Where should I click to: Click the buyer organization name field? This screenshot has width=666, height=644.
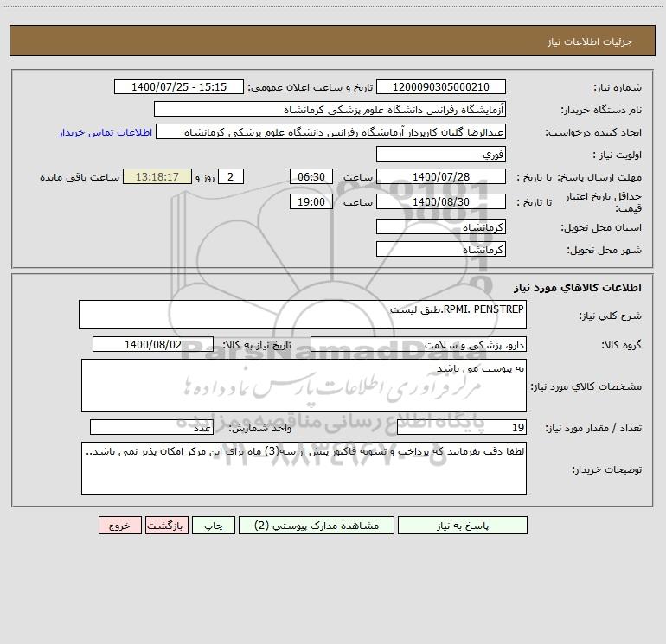pos(330,109)
